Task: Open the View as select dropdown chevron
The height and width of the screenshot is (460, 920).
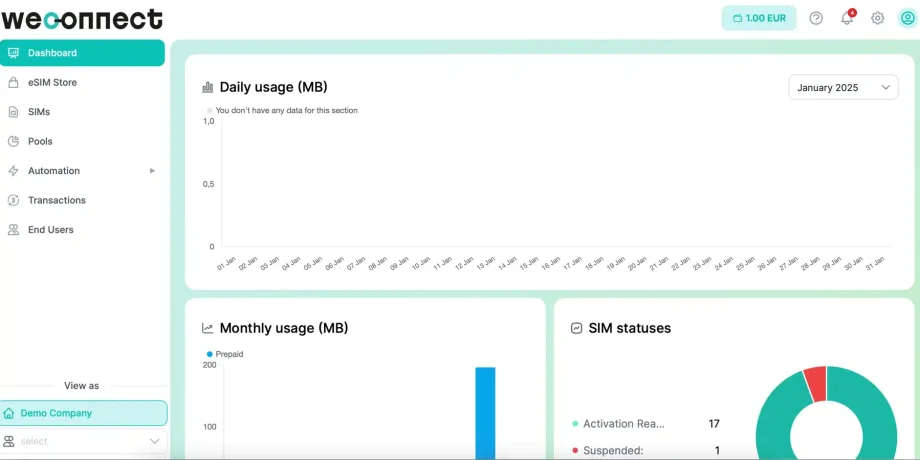Action: 155,441
